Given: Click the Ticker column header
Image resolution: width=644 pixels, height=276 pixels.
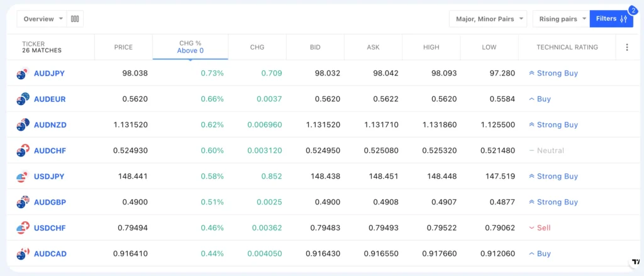Looking at the screenshot, I should coord(42,47).
